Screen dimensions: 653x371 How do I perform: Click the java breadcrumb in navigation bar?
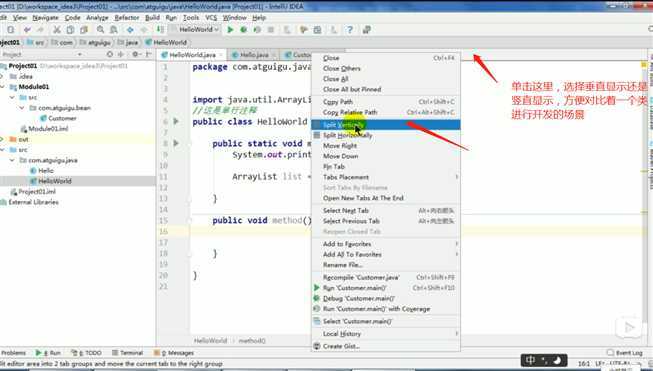coord(128,42)
